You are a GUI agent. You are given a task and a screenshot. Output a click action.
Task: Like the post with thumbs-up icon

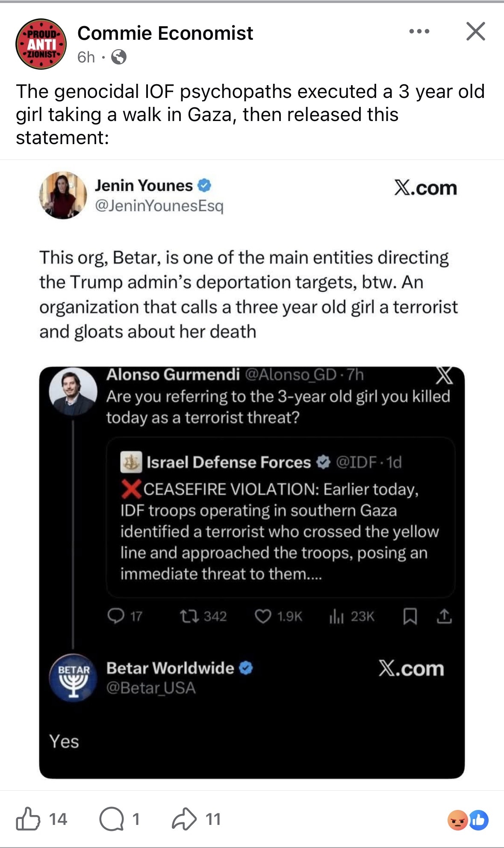click(x=28, y=819)
